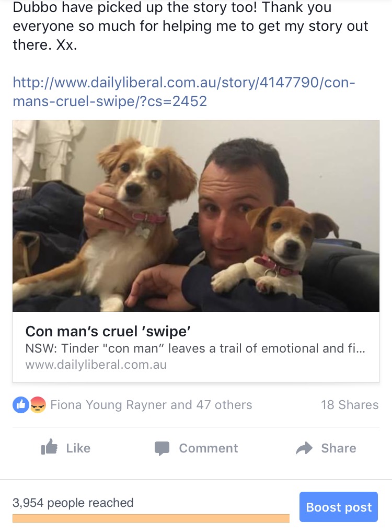Select the Dubbo story post text
Screen dimensions: 392x532
pyautogui.click(x=190, y=26)
